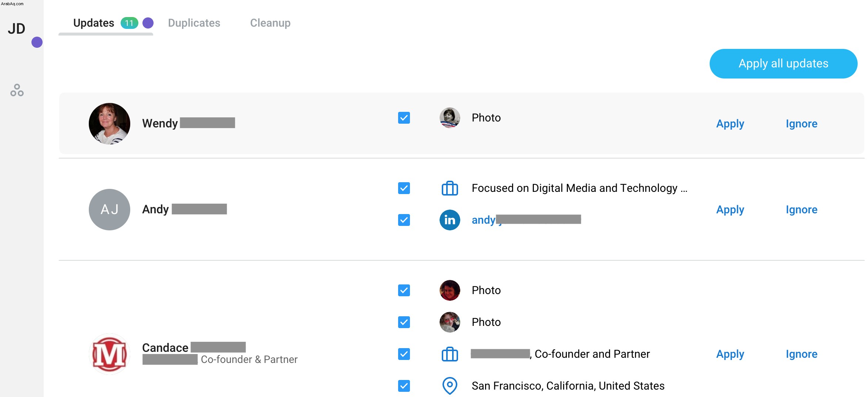The height and width of the screenshot is (397, 868).
Task: Click the LinkedIn icon in Andy's updates
Action: (x=450, y=220)
